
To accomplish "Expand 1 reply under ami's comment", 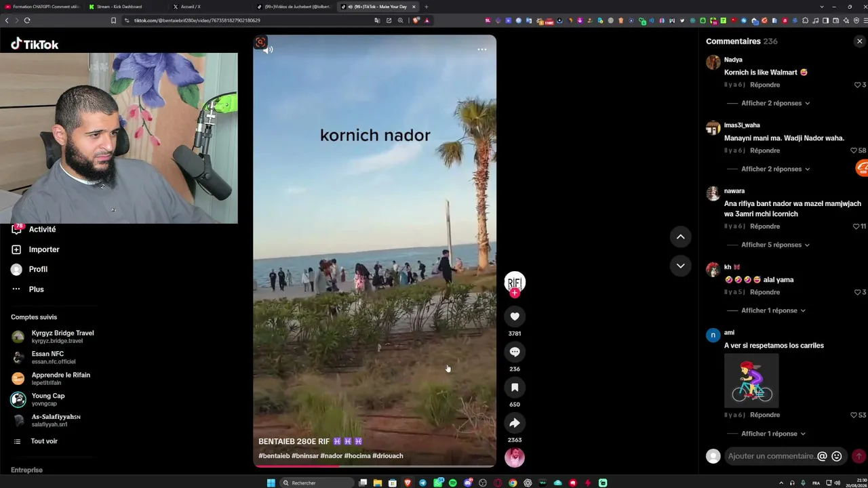I will [773, 434].
